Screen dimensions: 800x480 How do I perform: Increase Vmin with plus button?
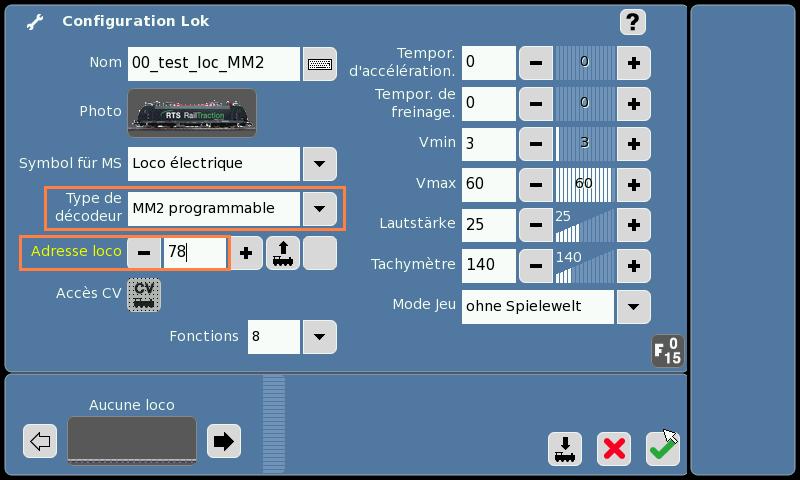[x=634, y=144]
